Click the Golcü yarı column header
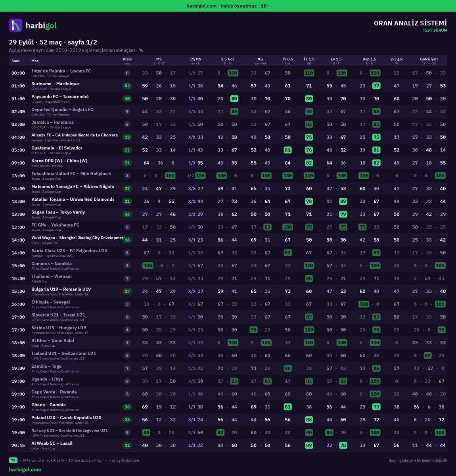 click(429, 61)
